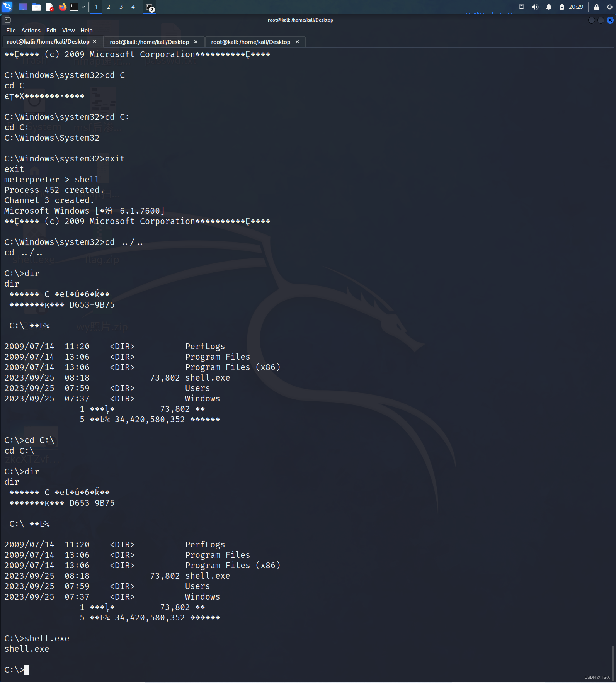This screenshot has height=683, width=616.
Task: Open the File menu
Action: click(11, 31)
